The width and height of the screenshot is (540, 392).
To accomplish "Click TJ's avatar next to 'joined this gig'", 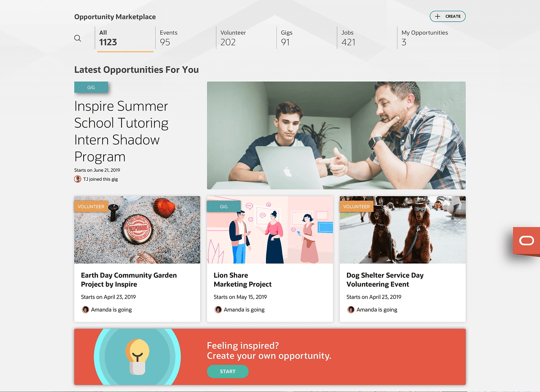I will 77,179.
